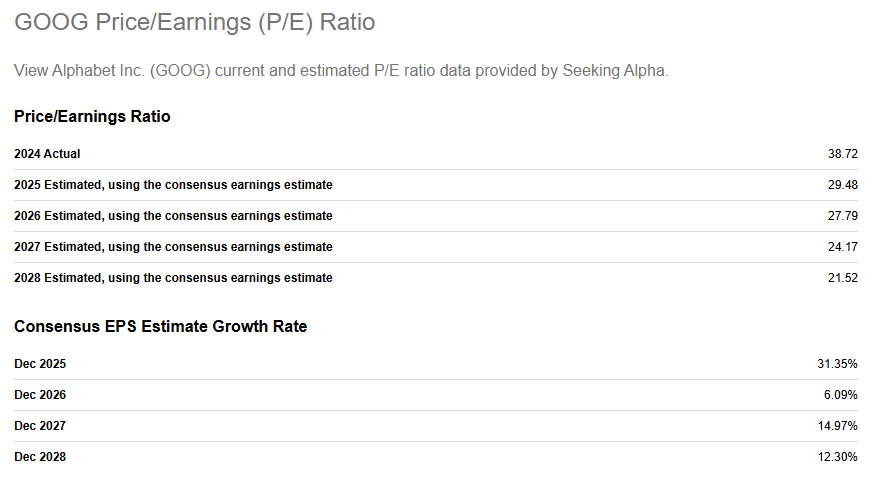The width and height of the screenshot is (880, 482).
Task: Select the 2026 Estimated row label
Action: click(x=173, y=216)
